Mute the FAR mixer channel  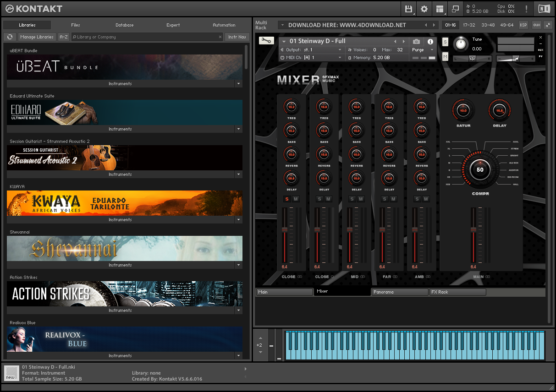tap(393, 199)
